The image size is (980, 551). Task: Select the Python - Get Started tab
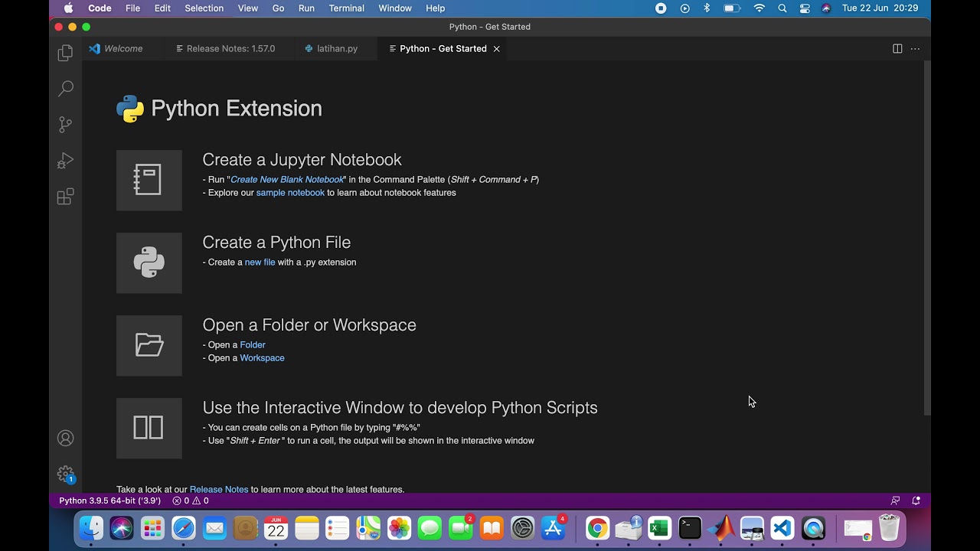click(443, 48)
